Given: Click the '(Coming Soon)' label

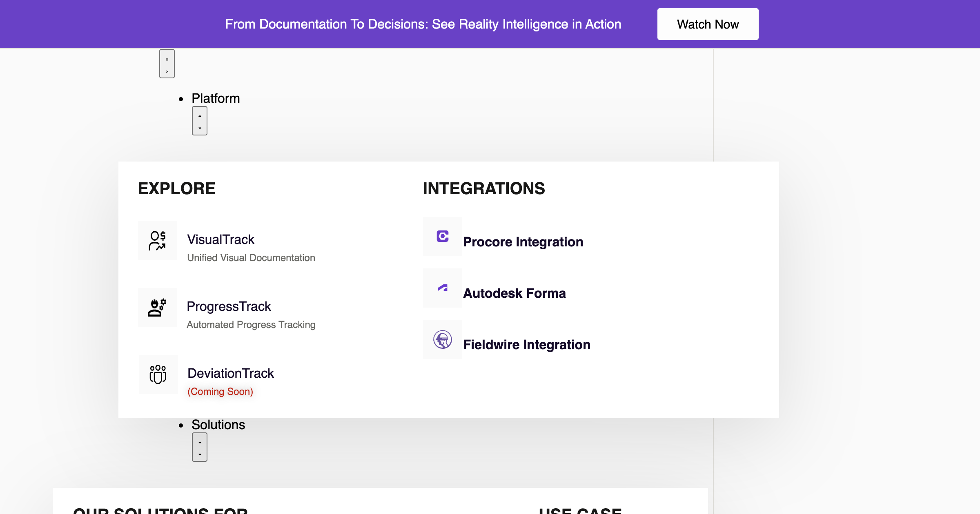Looking at the screenshot, I should tap(220, 392).
